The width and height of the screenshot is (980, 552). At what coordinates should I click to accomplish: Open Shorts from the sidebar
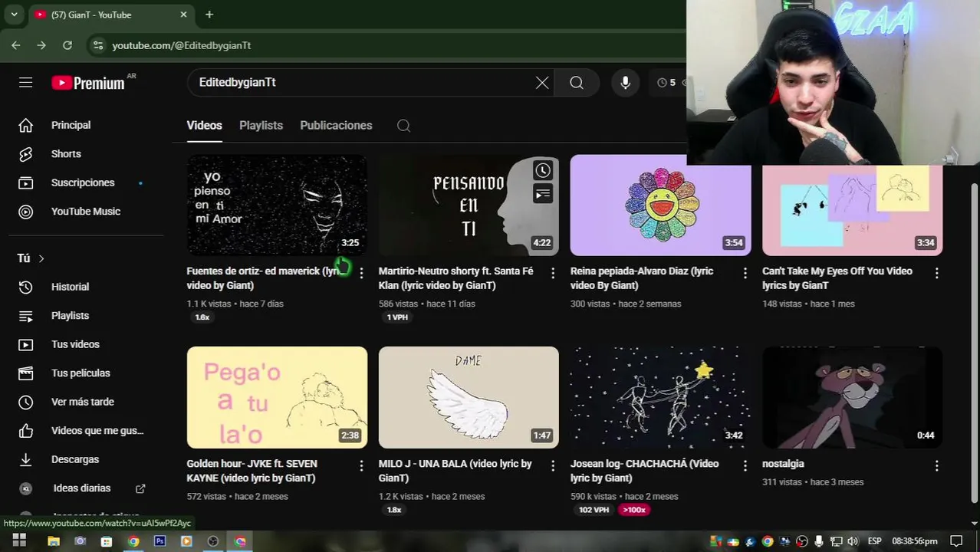click(x=66, y=153)
